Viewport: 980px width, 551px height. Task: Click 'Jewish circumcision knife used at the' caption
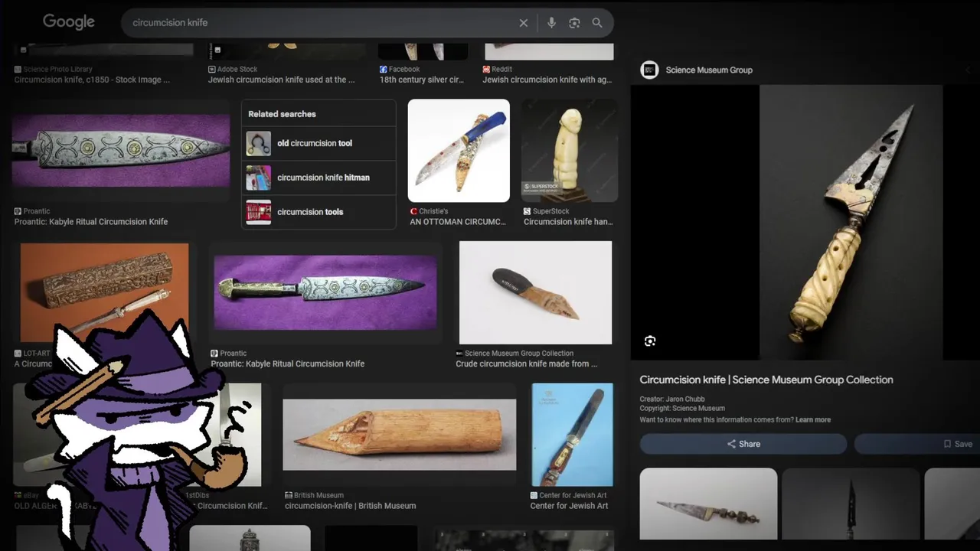coord(282,80)
